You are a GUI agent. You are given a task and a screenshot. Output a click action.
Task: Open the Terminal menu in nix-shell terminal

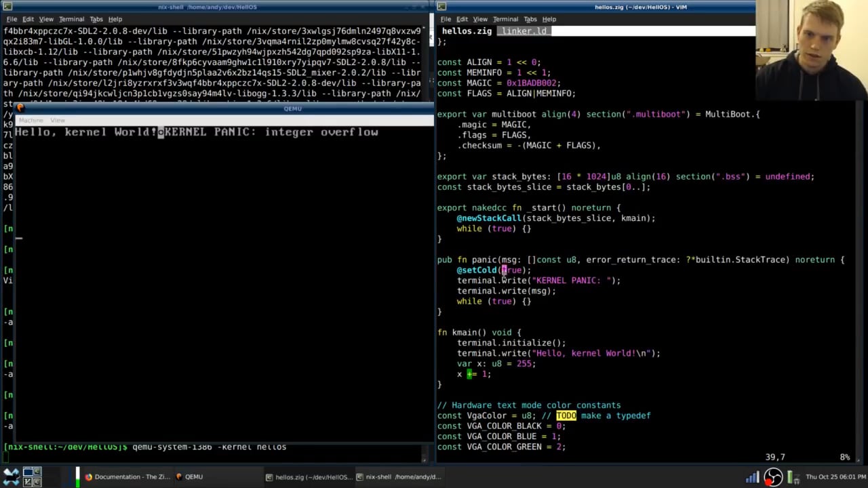click(71, 19)
